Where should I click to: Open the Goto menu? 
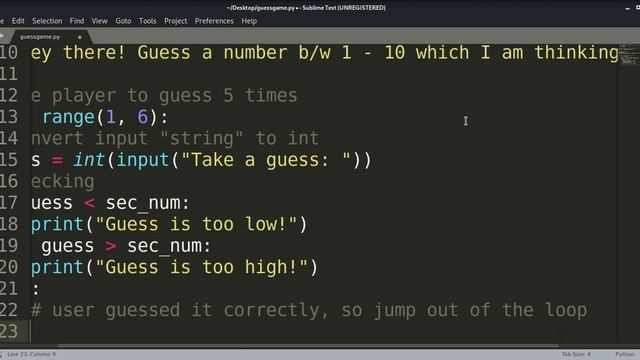(x=123, y=21)
